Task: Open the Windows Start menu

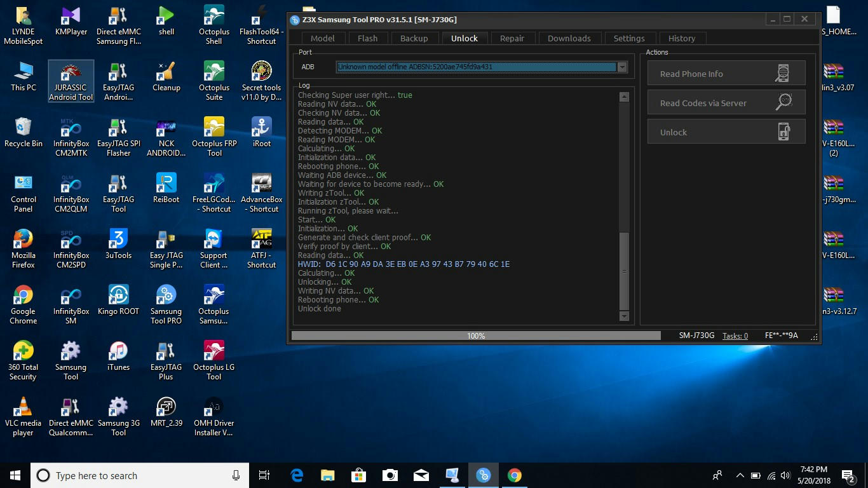Action: [x=15, y=475]
